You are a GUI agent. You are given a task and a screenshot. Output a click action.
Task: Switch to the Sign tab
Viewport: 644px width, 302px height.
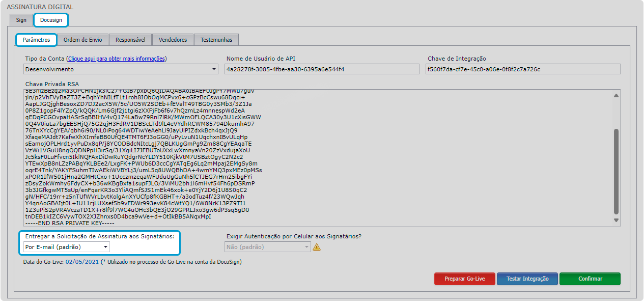[x=21, y=20]
